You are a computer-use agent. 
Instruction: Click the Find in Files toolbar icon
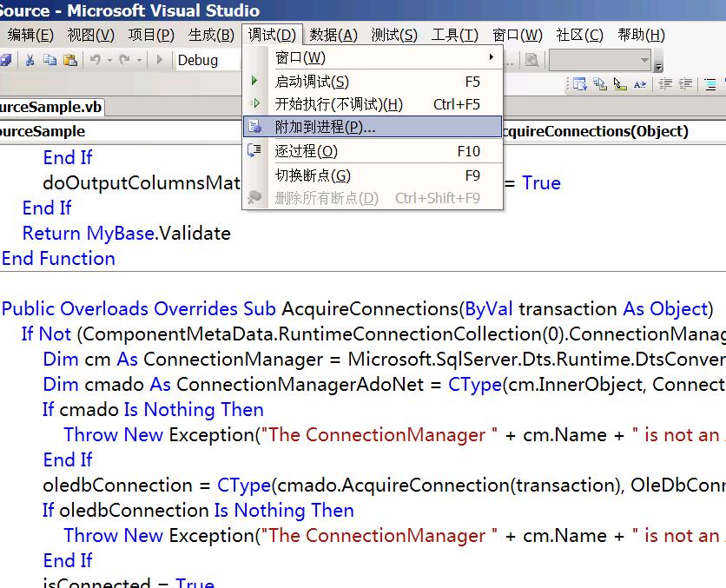pos(532,60)
